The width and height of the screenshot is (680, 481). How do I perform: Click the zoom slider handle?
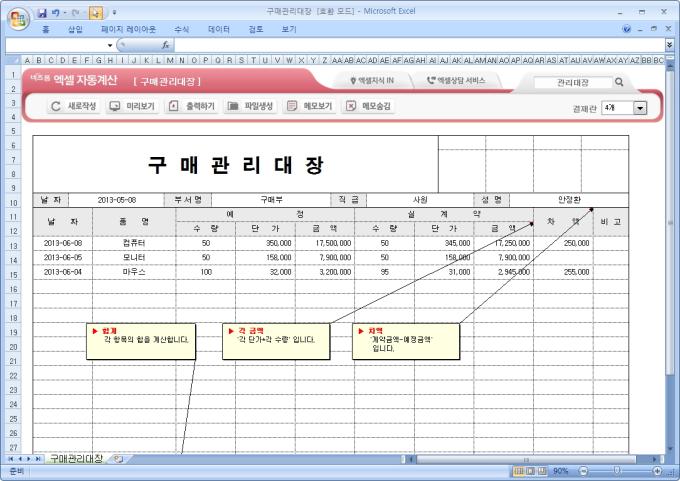pyautogui.click(x=617, y=471)
